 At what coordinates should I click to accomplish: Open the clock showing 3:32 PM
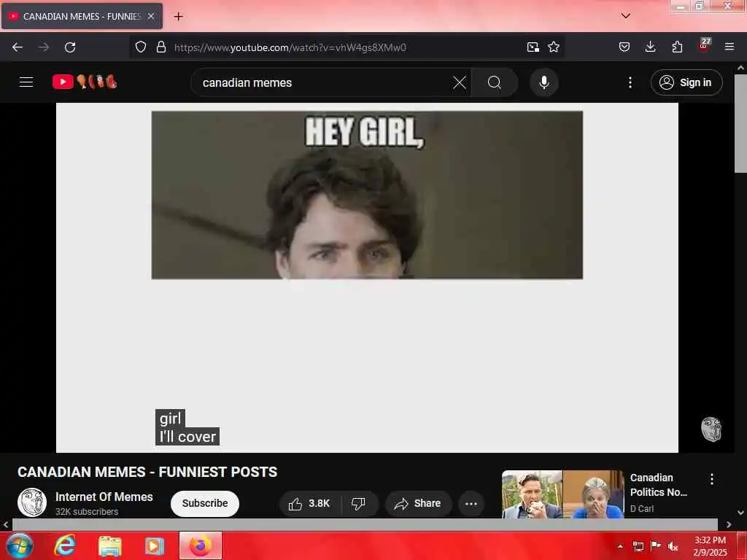point(710,546)
